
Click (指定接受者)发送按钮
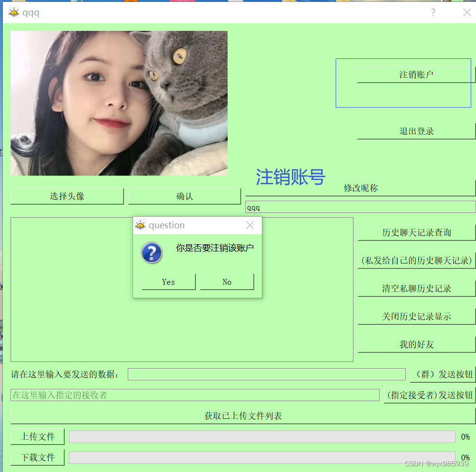[x=430, y=395]
